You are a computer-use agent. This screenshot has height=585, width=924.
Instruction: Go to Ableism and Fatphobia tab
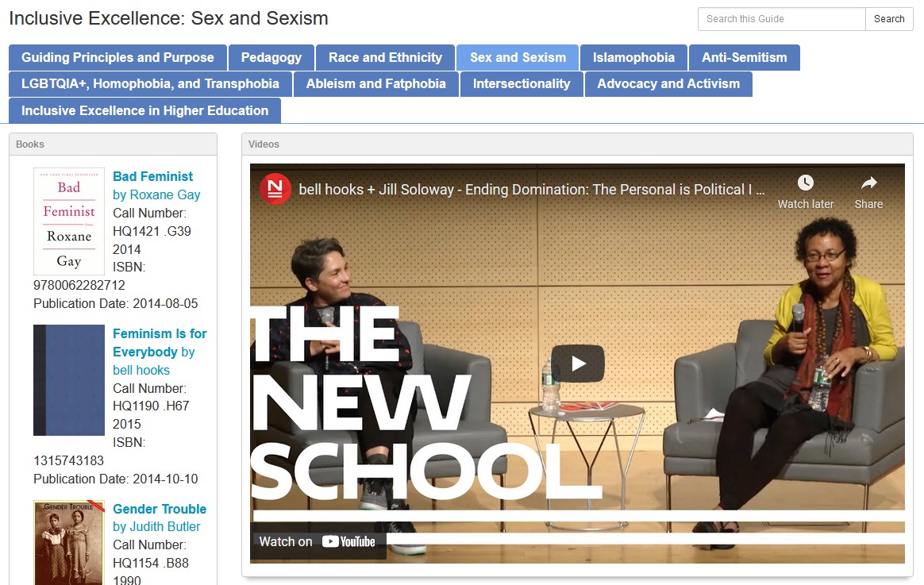point(376,83)
